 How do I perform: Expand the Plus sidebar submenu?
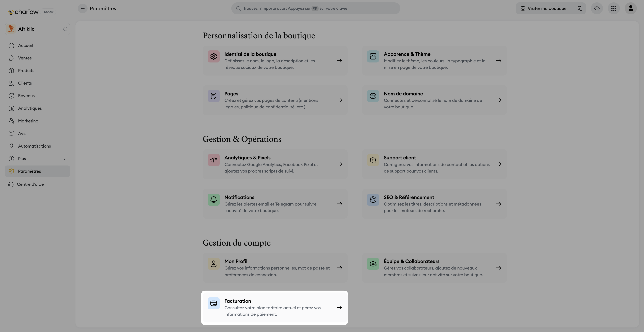coord(65,159)
